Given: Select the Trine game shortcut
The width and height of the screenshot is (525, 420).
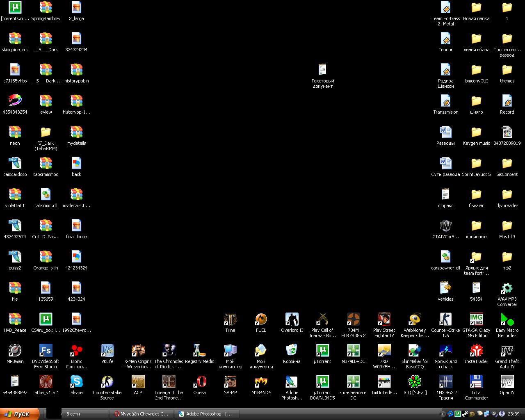Looking at the screenshot, I should (x=230, y=319).
